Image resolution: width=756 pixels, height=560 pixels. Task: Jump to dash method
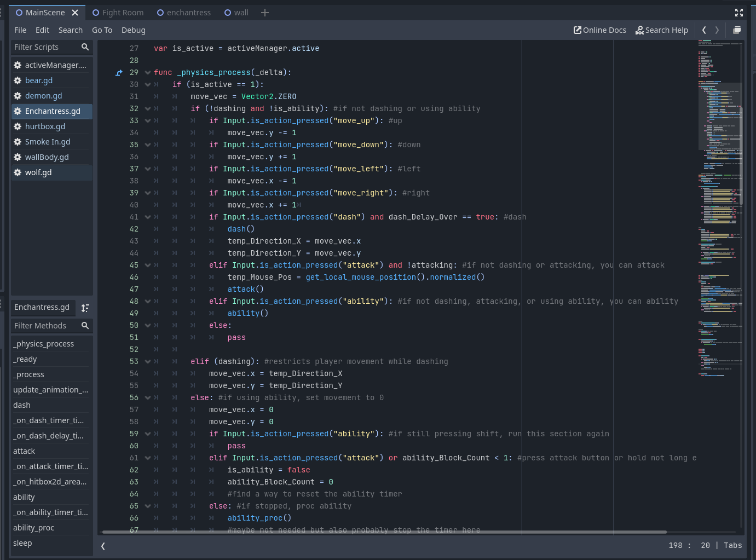(x=50, y=405)
